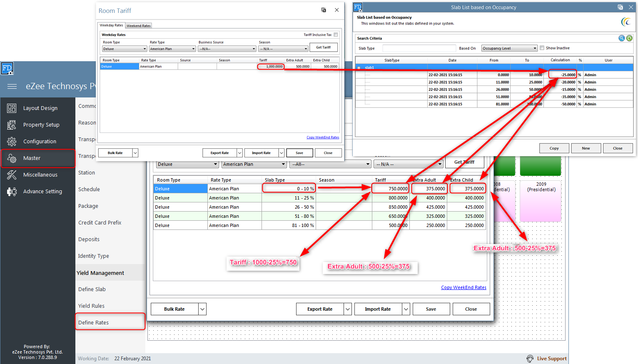Switch to the Weekday Rates tab
Screen dimensions: 638x364
(x=111, y=25)
